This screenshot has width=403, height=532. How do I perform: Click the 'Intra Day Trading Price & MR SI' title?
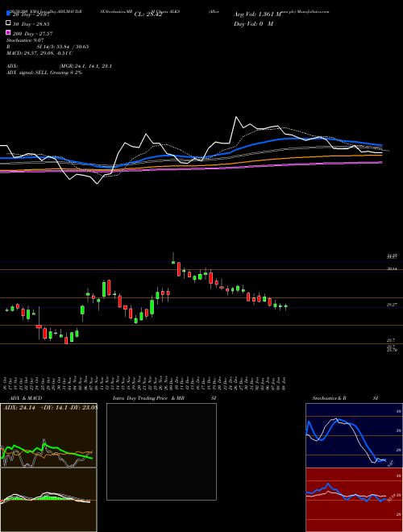(164, 398)
